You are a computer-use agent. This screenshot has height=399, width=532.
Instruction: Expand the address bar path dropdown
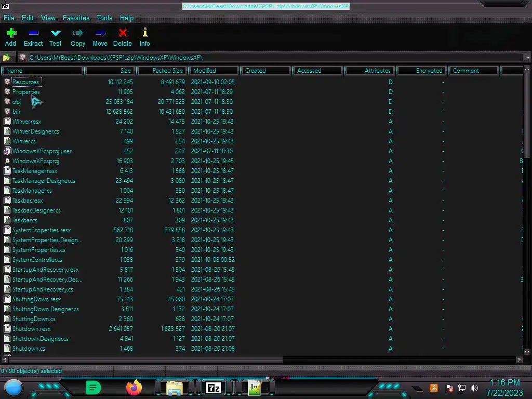pyautogui.click(x=528, y=58)
